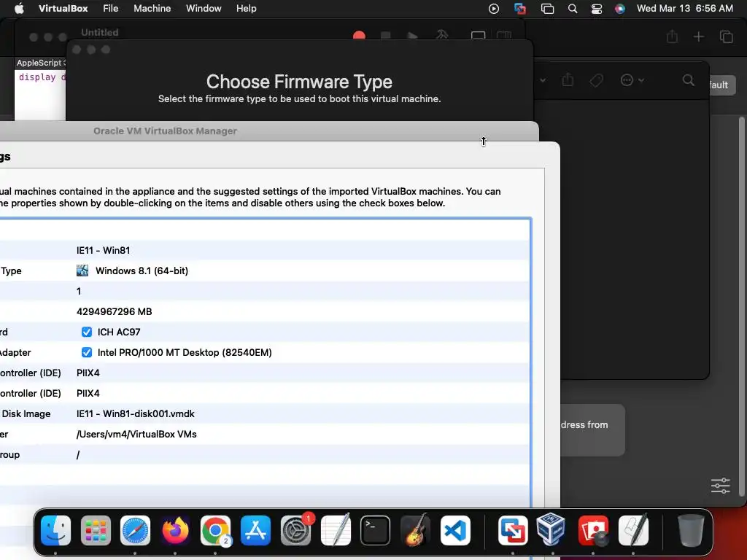The image size is (747, 560).
Task: Click the VMware Fusion menu bar icon
Action: point(520,9)
